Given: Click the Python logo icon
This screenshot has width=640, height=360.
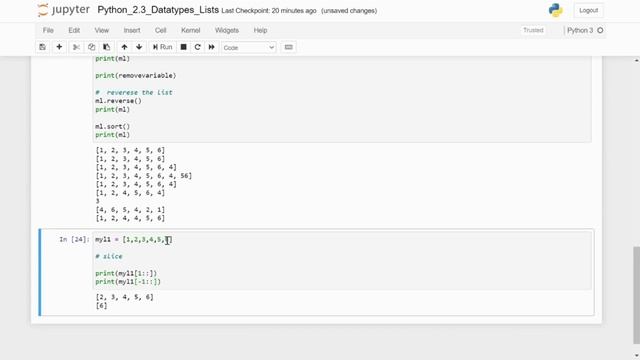Looking at the screenshot, I should 556,10.
